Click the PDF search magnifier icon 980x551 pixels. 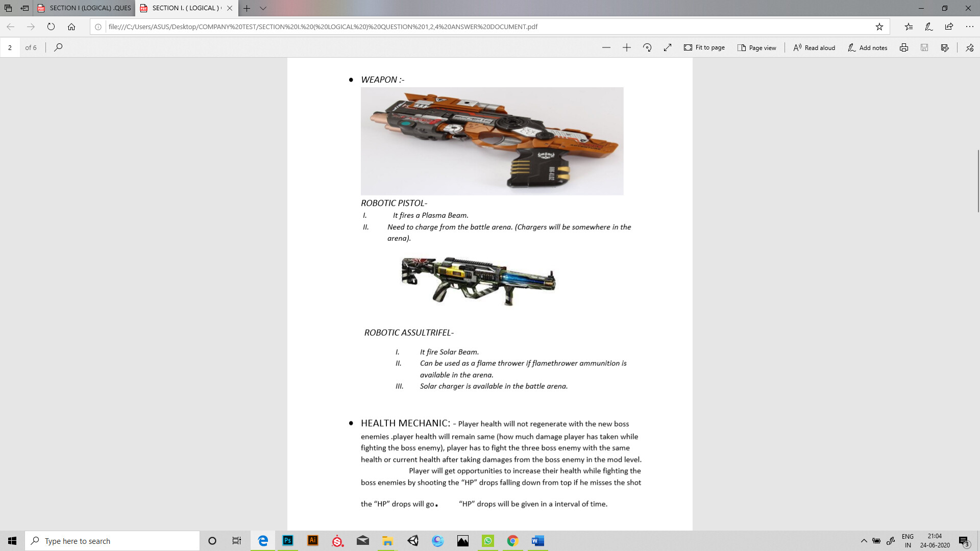coord(58,47)
